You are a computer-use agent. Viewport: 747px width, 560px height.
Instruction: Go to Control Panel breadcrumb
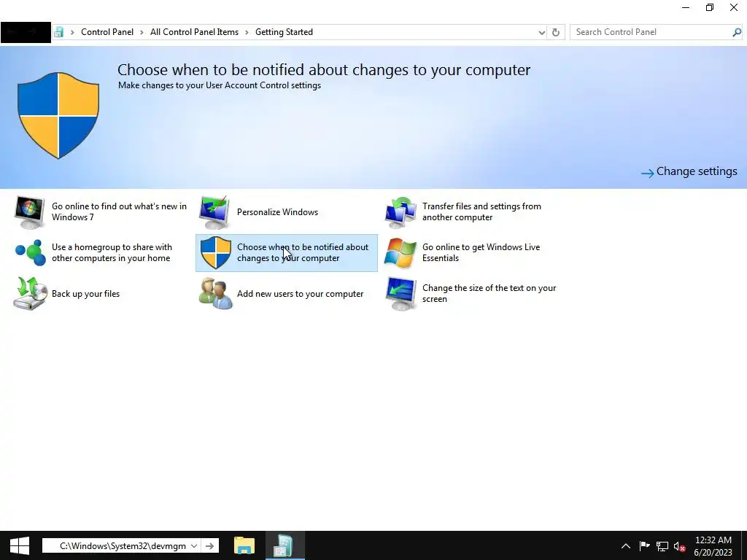pos(107,32)
